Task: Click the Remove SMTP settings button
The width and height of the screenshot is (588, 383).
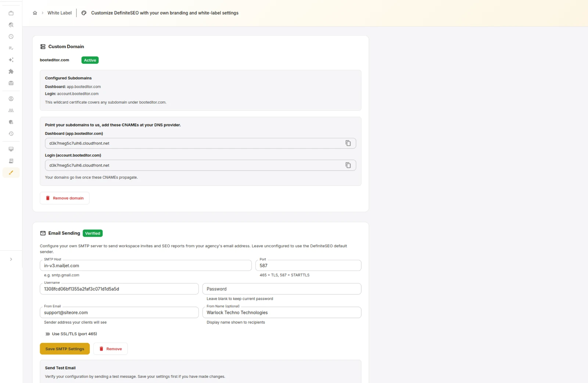Action: [x=111, y=349]
